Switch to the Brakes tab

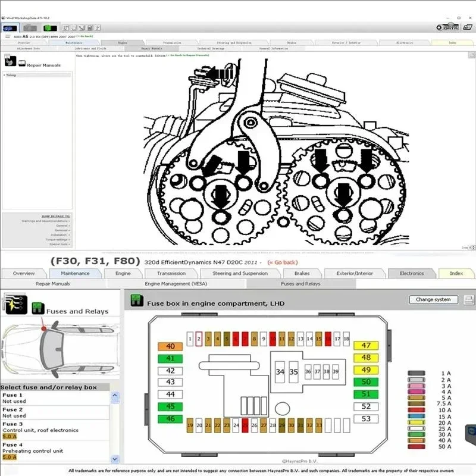click(303, 273)
